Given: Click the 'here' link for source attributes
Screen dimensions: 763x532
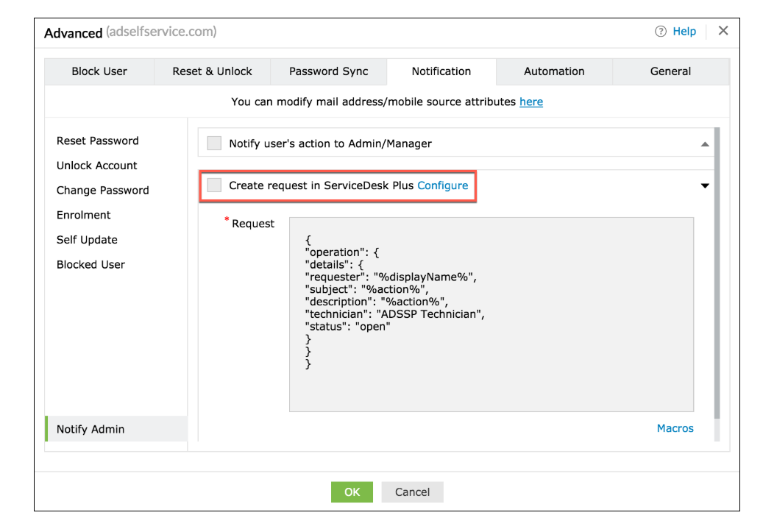Looking at the screenshot, I should click(531, 102).
